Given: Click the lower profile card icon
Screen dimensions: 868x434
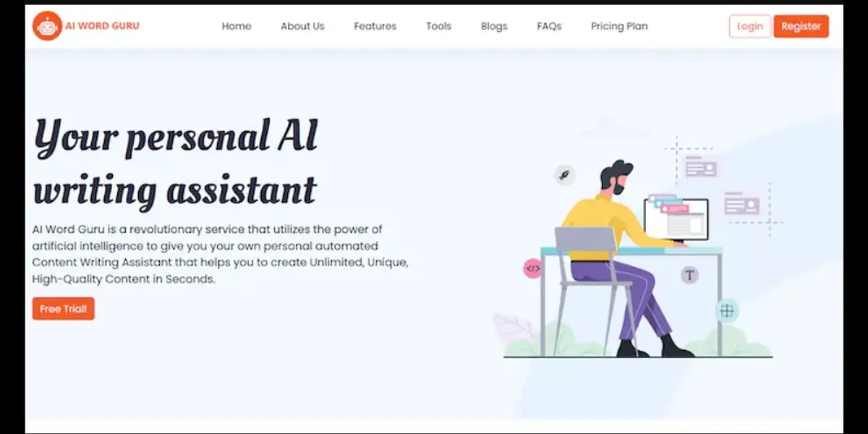Looking at the screenshot, I should click(741, 204).
